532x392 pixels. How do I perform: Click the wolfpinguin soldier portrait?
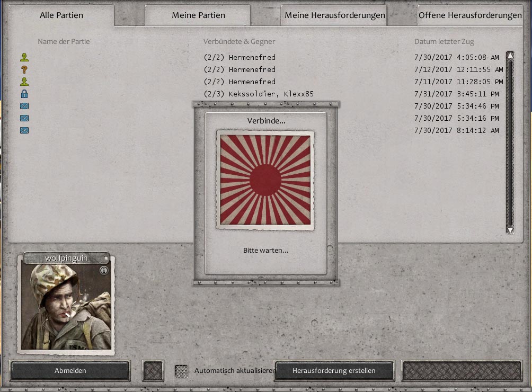coord(66,307)
